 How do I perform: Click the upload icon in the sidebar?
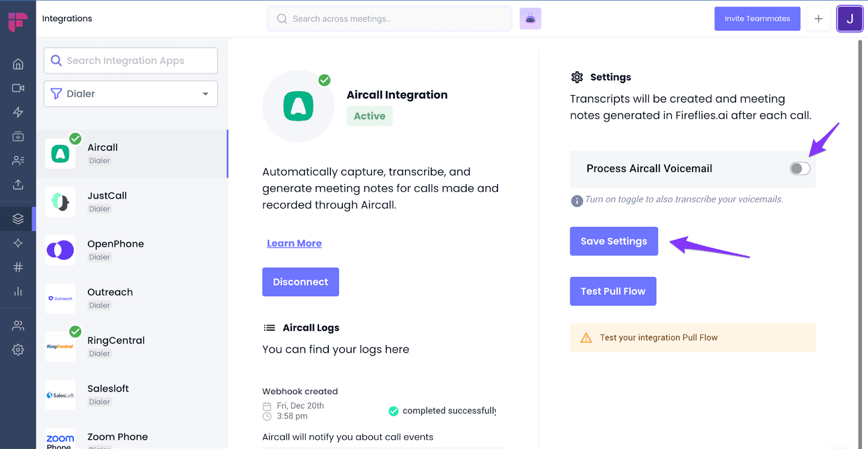[18, 185]
